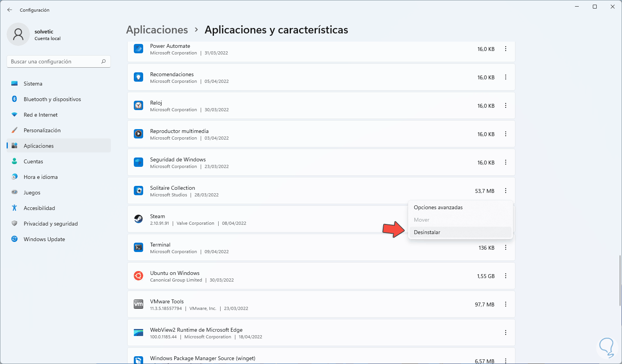Navigate to the Aplicaciones breadcrumb
The width and height of the screenshot is (622, 364).
(157, 30)
